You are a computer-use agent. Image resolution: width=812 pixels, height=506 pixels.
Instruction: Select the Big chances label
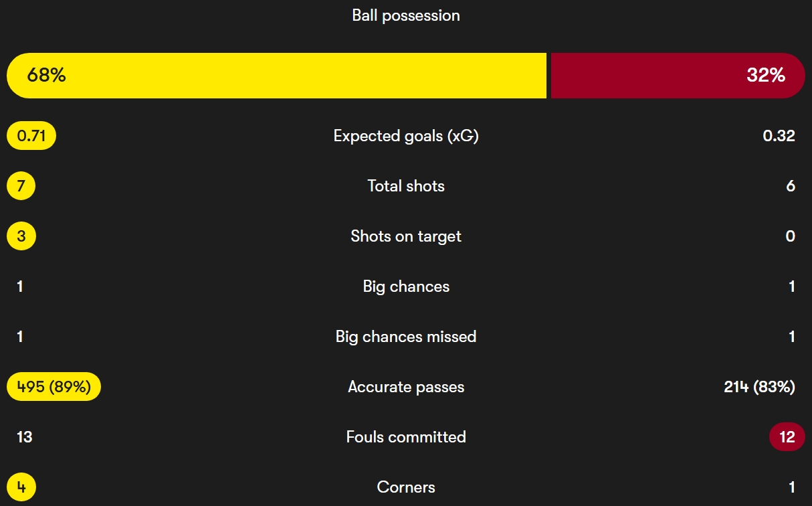(406, 286)
